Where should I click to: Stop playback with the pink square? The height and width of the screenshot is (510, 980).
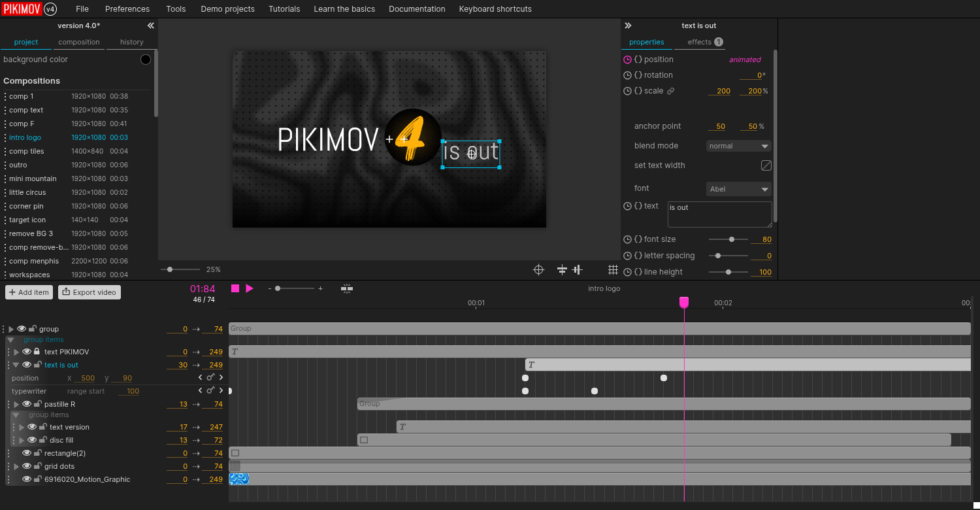click(235, 288)
